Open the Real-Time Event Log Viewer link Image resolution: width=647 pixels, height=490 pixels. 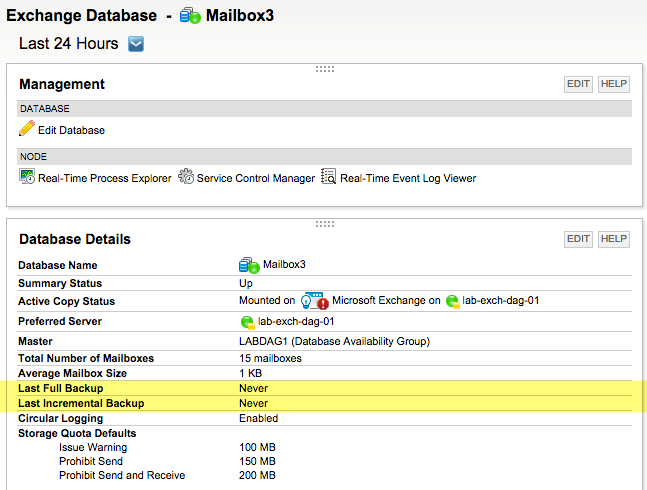pos(408,178)
